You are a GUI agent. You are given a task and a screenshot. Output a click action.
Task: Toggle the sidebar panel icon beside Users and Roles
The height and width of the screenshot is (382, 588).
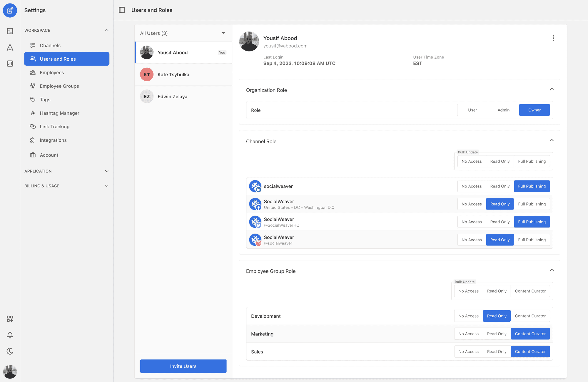point(122,10)
